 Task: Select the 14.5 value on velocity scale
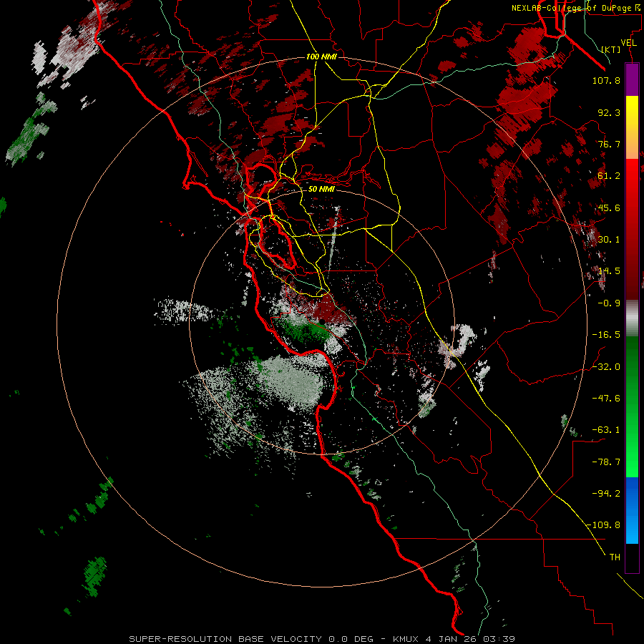pyautogui.click(x=609, y=271)
